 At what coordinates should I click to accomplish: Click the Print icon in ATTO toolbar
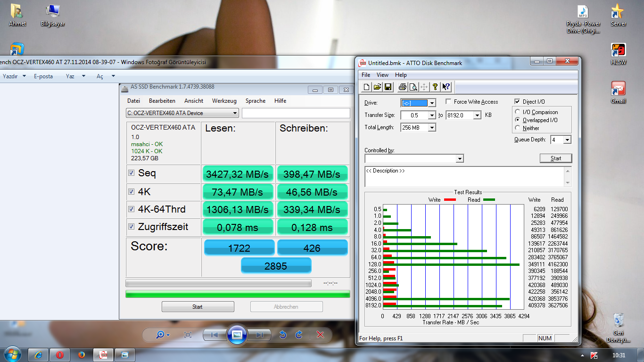coord(402,87)
